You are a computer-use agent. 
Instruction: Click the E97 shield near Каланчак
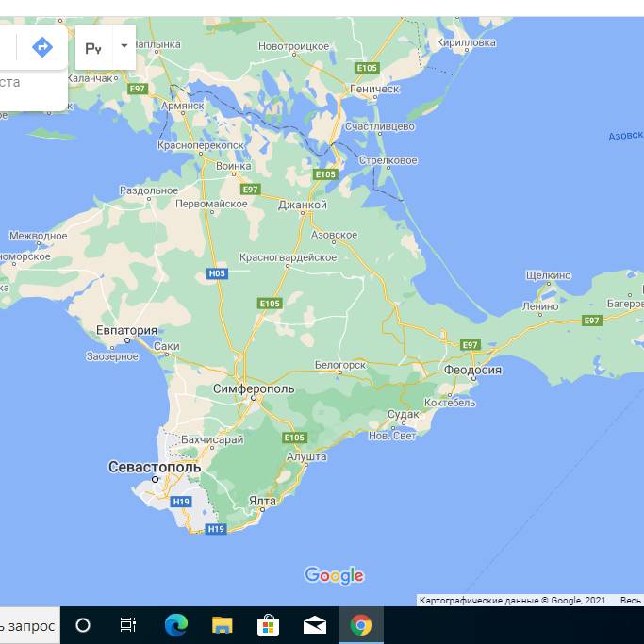(137, 89)
